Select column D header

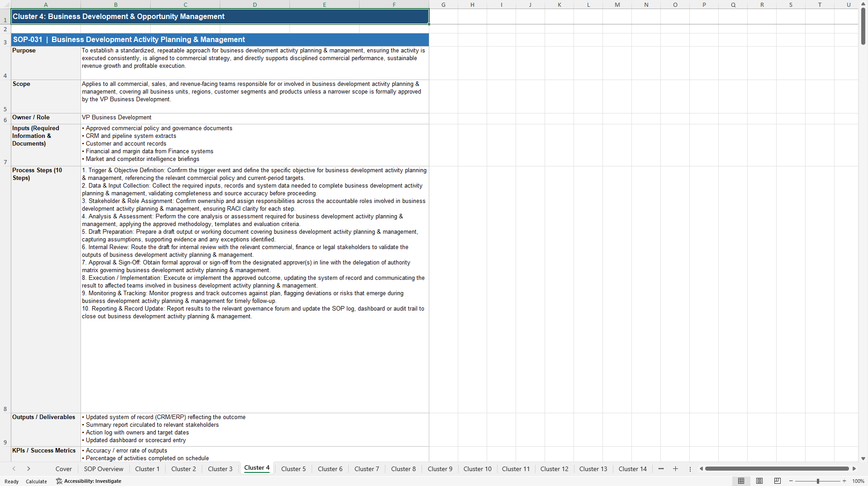pos(255,5)
